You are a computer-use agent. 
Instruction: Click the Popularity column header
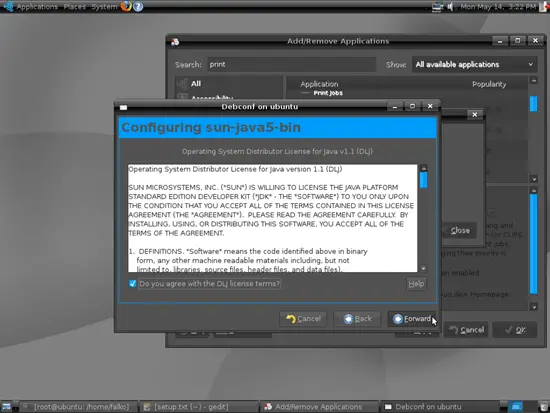[x=489, y=84]
